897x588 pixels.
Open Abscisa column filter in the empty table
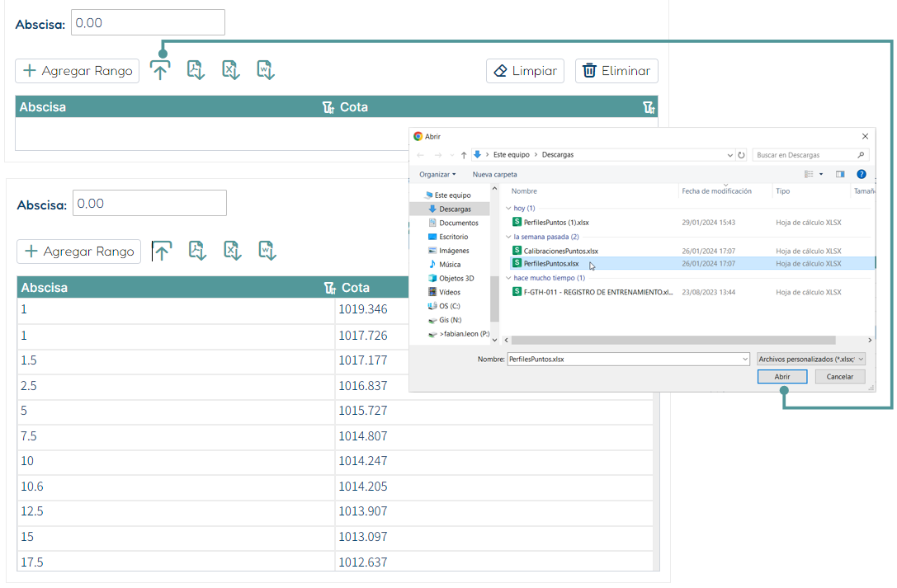[x=328, y=107]
